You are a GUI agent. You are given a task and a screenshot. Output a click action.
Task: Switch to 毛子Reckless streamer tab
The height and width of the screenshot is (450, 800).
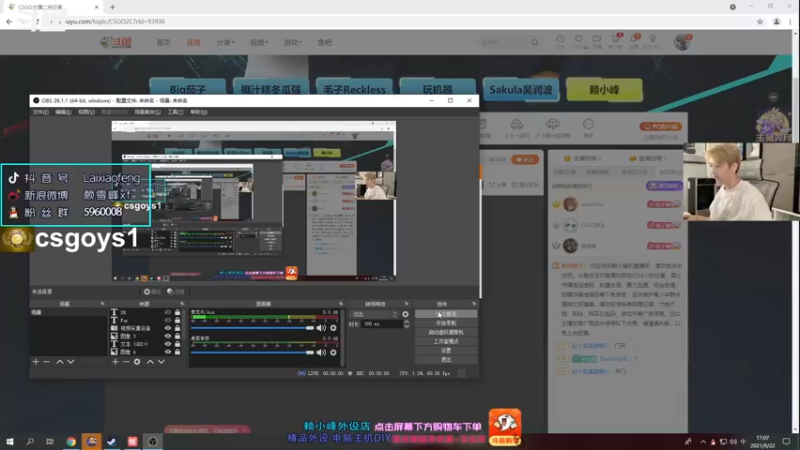(x=354, y=89)
